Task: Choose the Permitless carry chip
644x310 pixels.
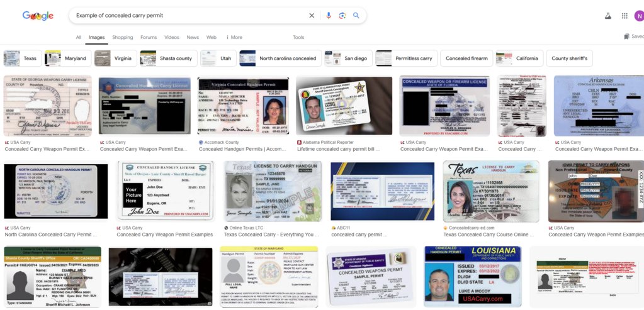Action: click(406, 58)
